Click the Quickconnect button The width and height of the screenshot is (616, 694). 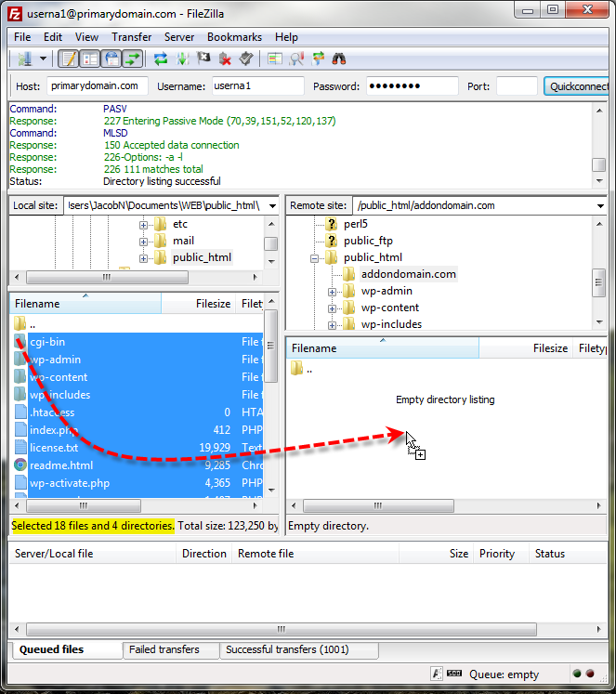point(578,85)
